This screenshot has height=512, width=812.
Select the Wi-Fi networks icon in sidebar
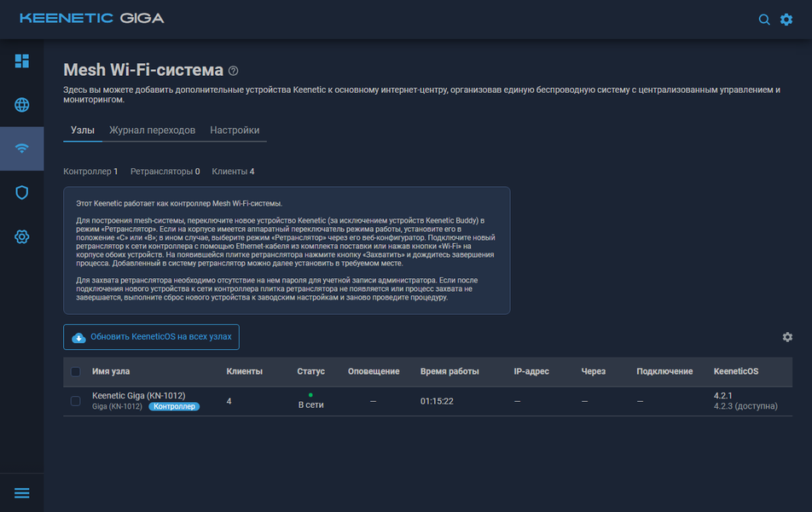22,148
